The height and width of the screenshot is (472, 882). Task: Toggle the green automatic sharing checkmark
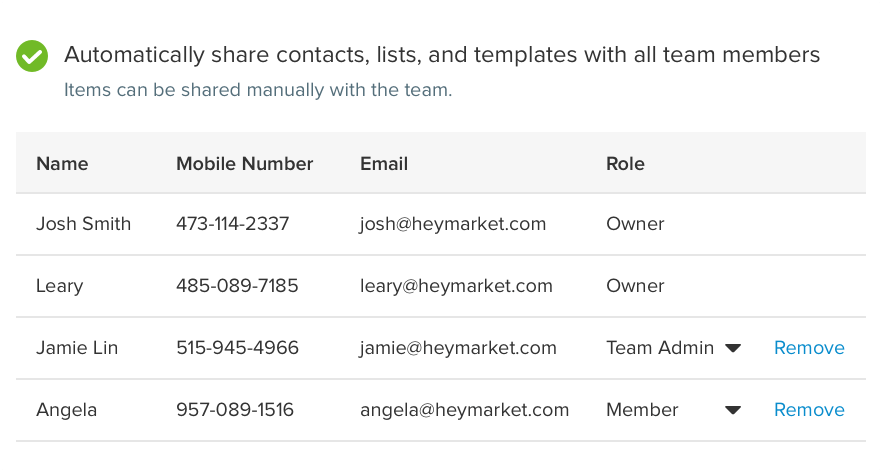pyautogui.click(x=32, y=56)
